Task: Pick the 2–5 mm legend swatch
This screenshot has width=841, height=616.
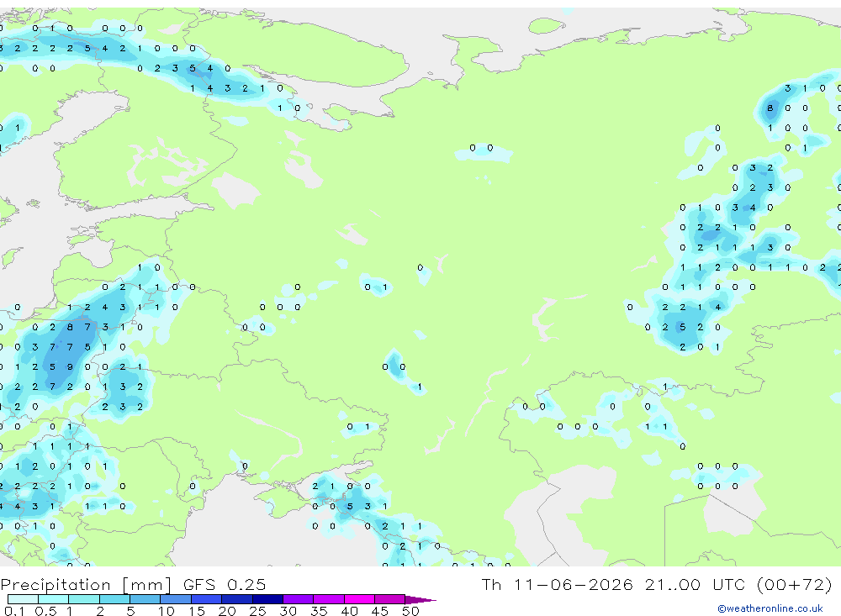Action: 114,599
